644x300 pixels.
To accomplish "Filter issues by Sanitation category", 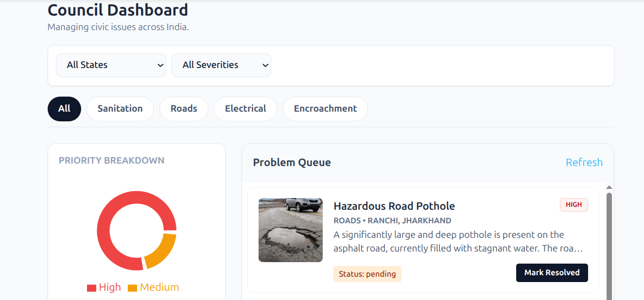I will tap(120, 109).
